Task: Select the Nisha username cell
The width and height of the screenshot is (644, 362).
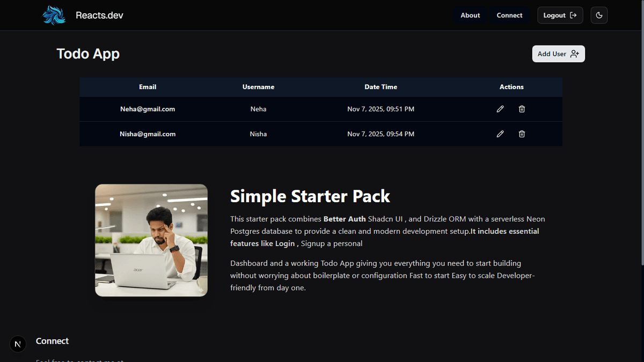Action: [x=258, y=134]
